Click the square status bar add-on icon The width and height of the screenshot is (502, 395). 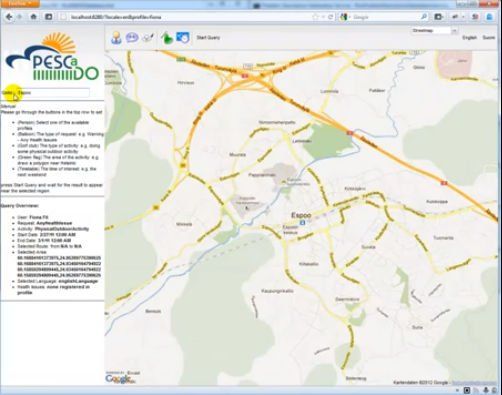pos(467,390)
